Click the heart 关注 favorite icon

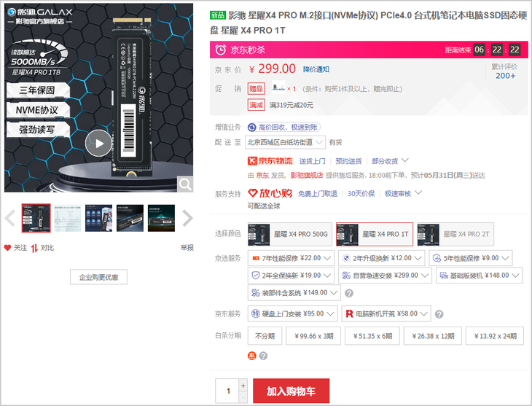coord(8,248)
